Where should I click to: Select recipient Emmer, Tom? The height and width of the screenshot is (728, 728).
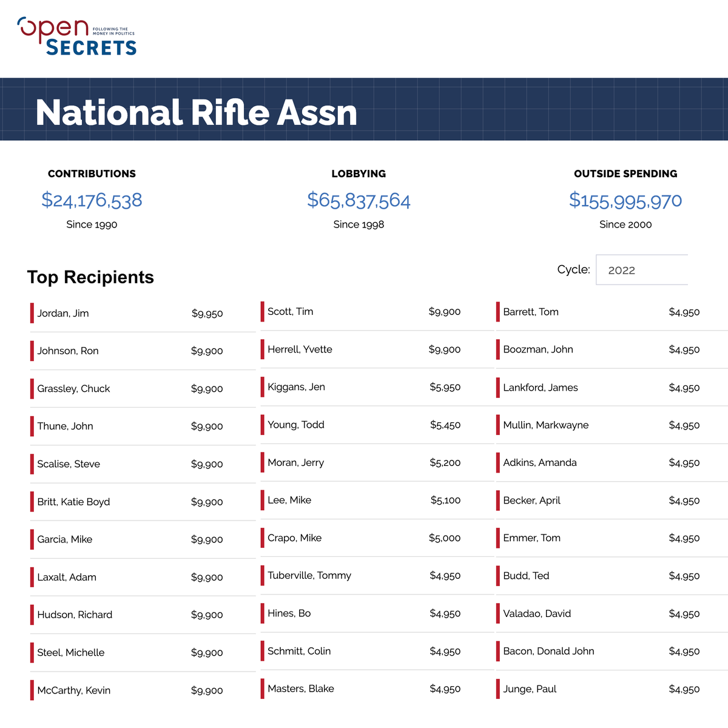click(532, 538)
